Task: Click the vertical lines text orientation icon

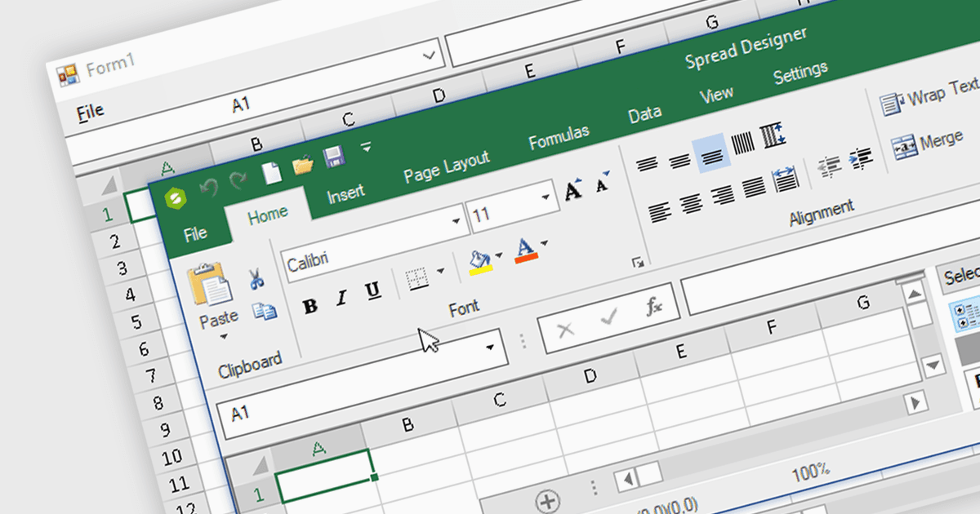Action: (743, 144)
